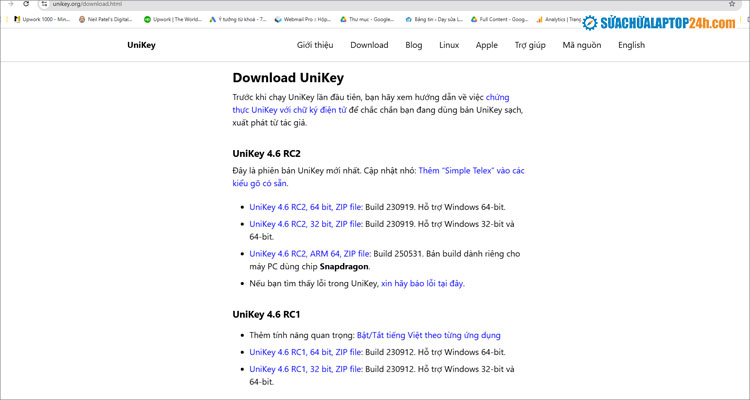The image size is (750, 400).
Task: Switch to the Linux page
Action: click(x=449, y=45)
